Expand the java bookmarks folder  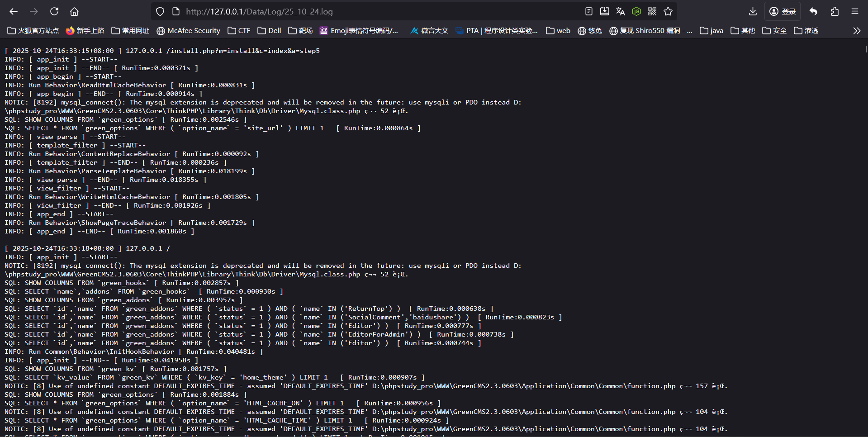tap(711, 31)
